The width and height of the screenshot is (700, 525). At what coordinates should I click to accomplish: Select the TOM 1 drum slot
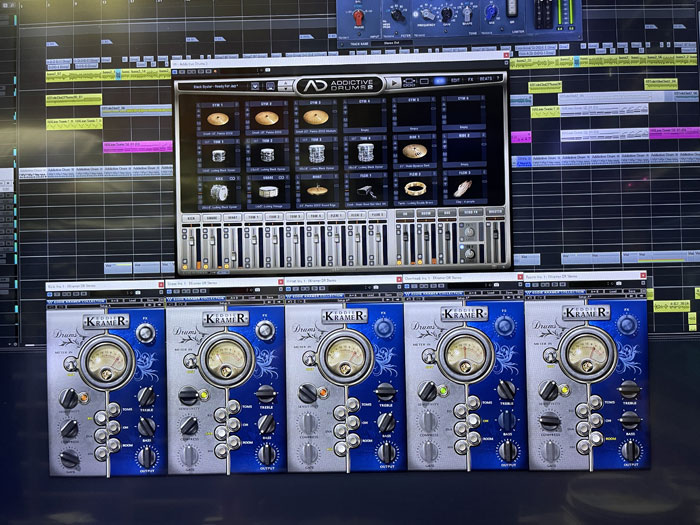tap(218, 156)
